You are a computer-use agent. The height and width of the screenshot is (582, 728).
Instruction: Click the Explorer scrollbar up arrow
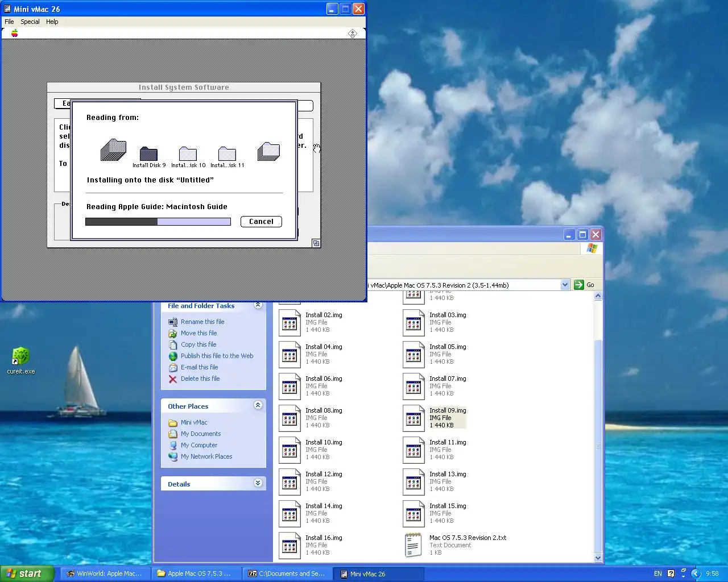pyautogui.click(x=598, y=296)
